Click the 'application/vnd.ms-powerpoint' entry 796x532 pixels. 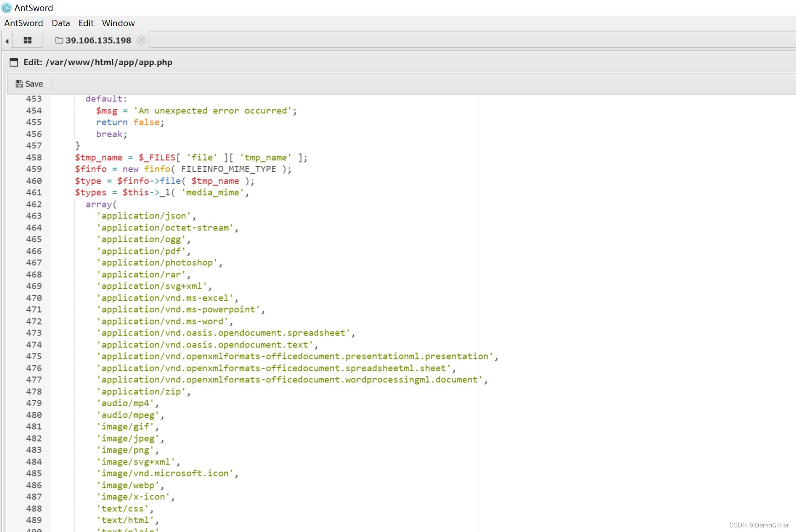tap(178, 309)
